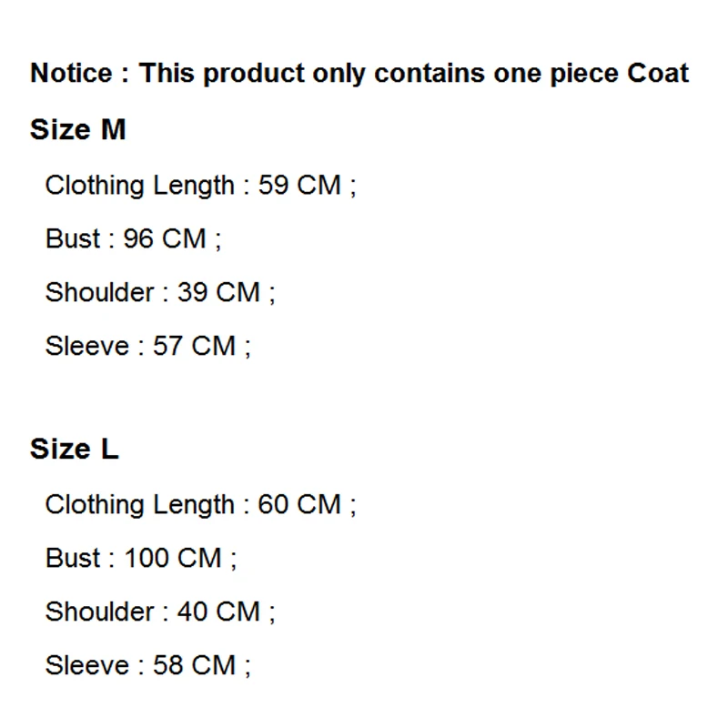Click the "57 CM" sleeve value
This screenshot has width=728, height=728.
pyautogui.click(x=194, y=346)
